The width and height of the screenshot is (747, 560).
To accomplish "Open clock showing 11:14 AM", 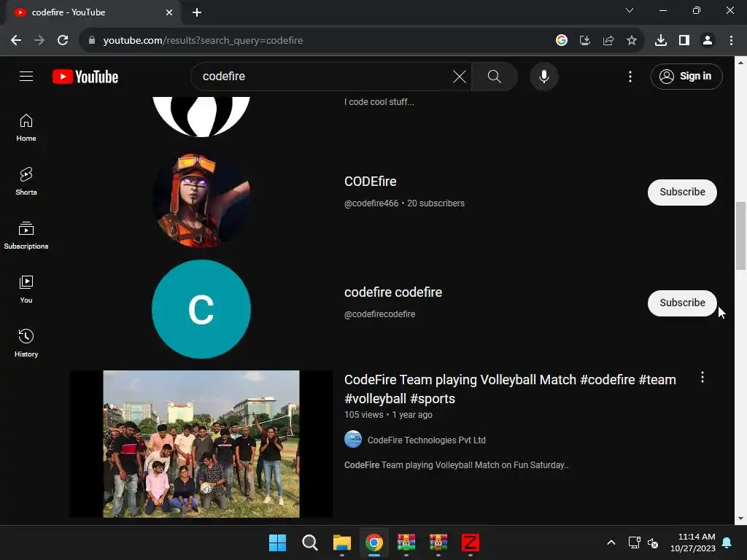I will pos(693,542).
